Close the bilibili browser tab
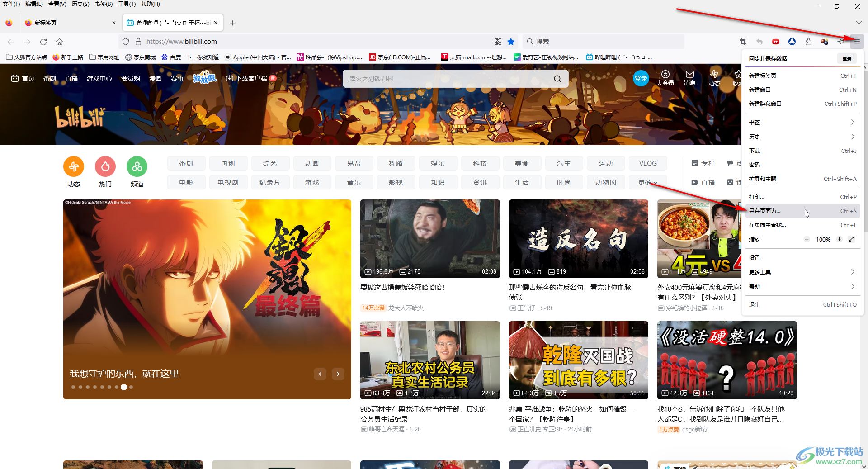The width and height of the screenshot is (868, 469). coord(216,23)
